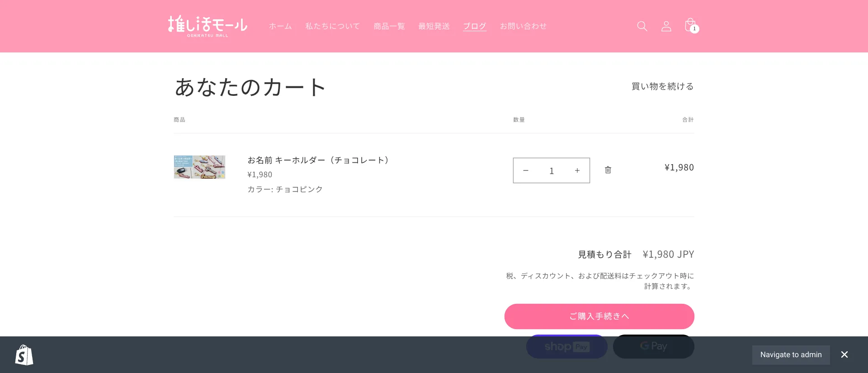Open お問い合わせ menu item
Screen dimensions: 868x373
click(523, 26)
